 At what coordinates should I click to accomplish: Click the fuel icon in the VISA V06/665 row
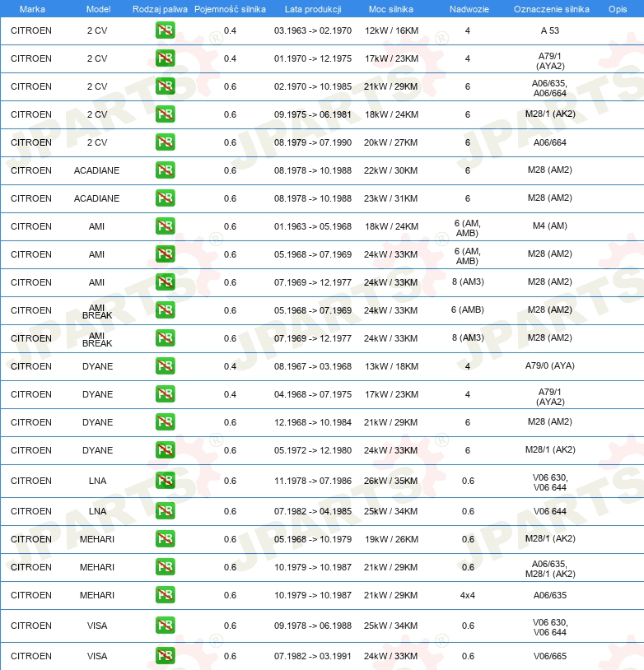point(165,656)
